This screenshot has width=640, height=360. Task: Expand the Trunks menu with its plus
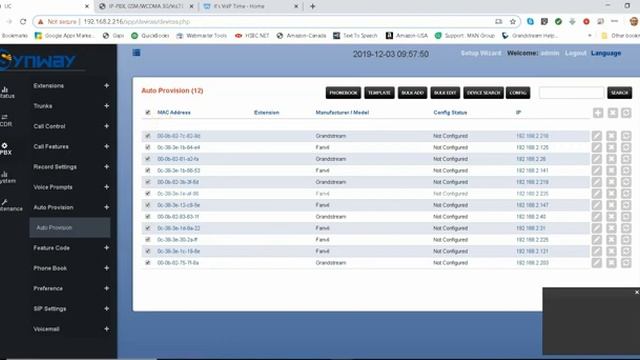[x=107, y=106]
